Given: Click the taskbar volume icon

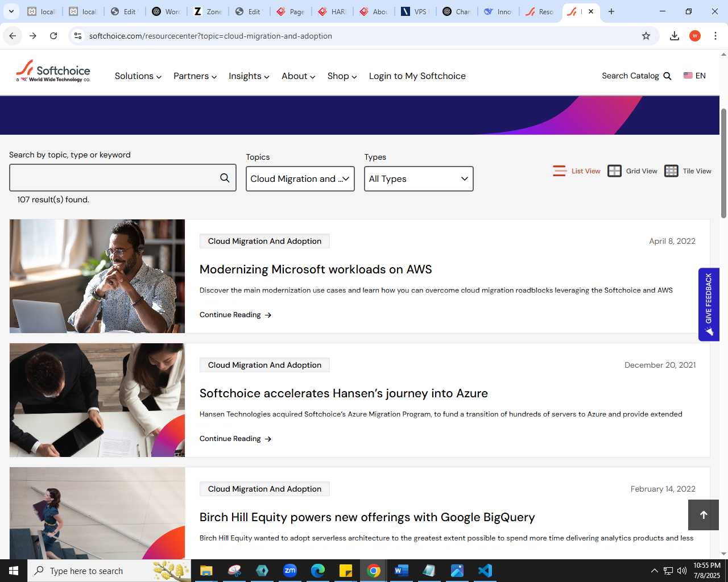Looking at the screenshot, I should [x=681, y=571].
